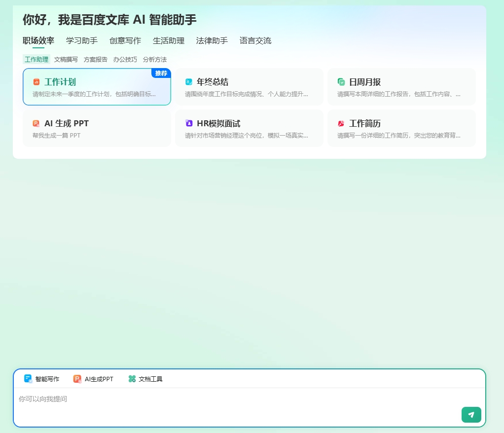Click the red 工作简历 card icon
The height and width of the screenshot is (433, 504).
tap(341, 123)
